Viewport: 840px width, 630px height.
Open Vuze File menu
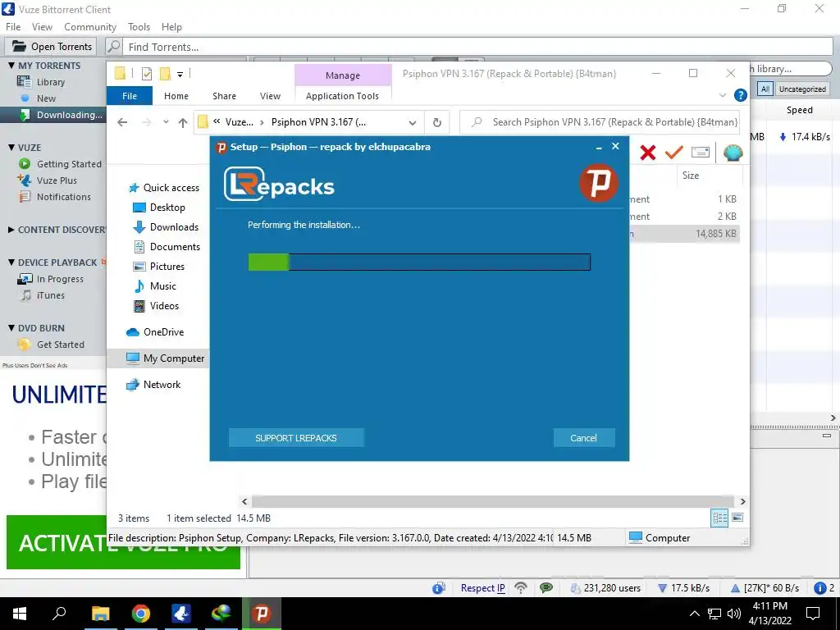13,27
